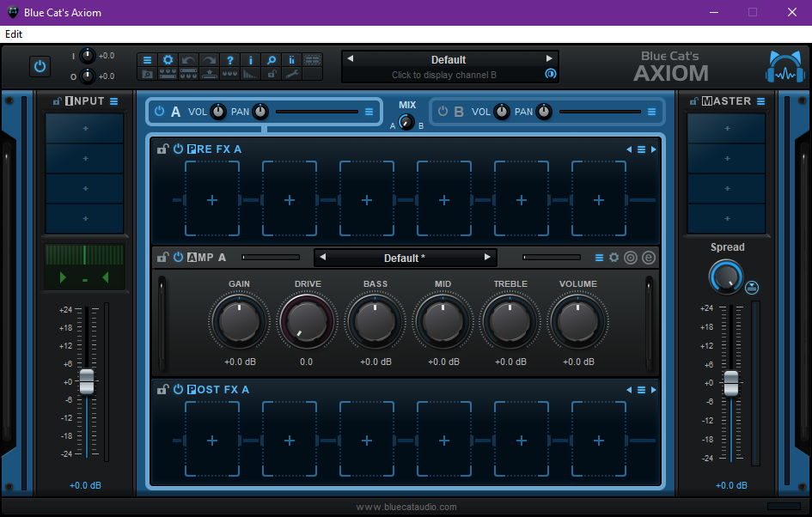Click the double 'ii' icon in toolbar
812x517 pixels.
[291, 60]
